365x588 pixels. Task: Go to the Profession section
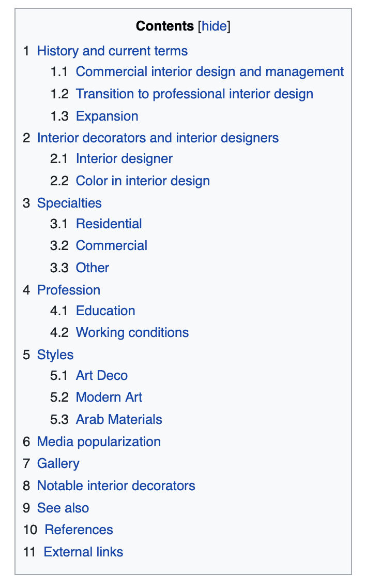pyautogui.click(x=69, y=290)
